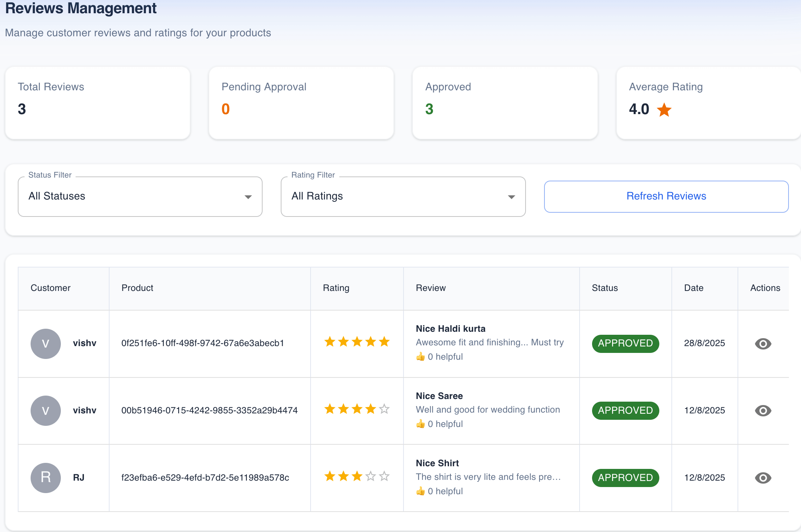Open the Status Filter dropdown
Image resolution: width=801 pixels, height=532 pixels.
tap(140, 196)
